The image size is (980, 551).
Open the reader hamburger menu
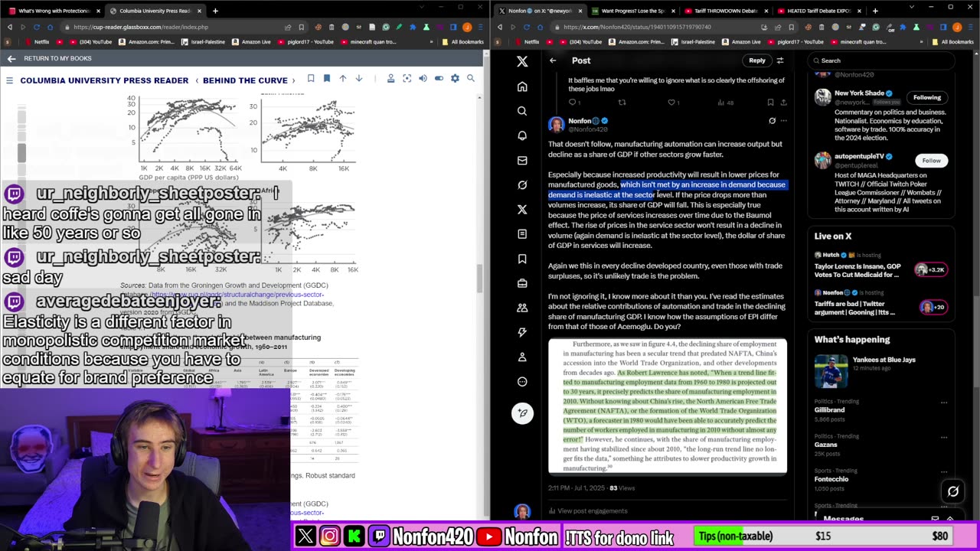9,80
